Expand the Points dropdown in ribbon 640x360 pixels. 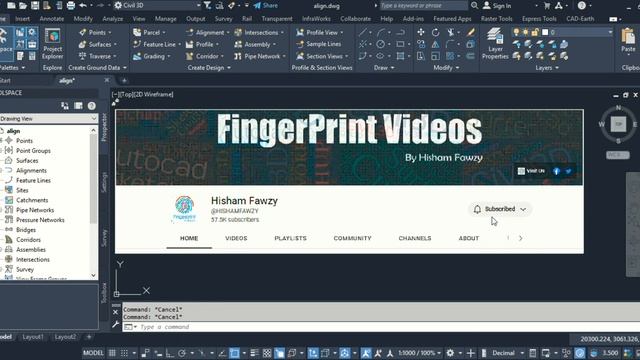point(110,32)
